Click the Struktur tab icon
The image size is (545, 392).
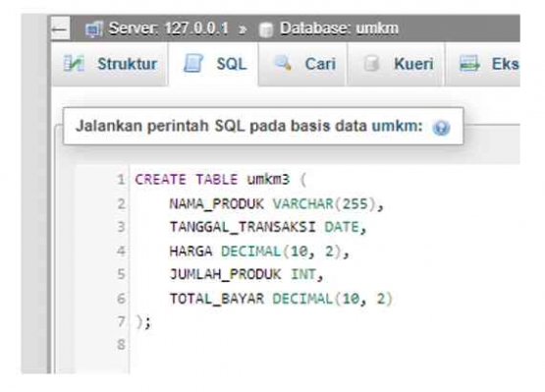tap(74, 64)
